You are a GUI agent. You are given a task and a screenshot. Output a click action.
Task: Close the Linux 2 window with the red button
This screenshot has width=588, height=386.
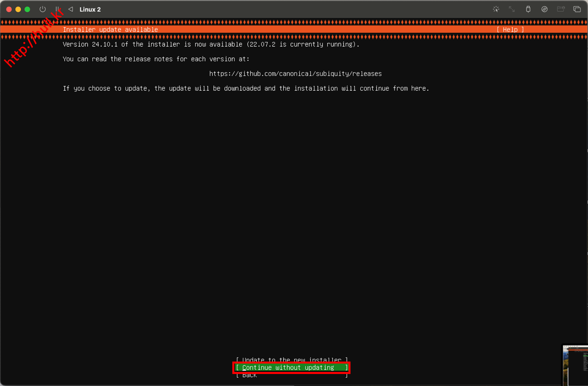9,9
